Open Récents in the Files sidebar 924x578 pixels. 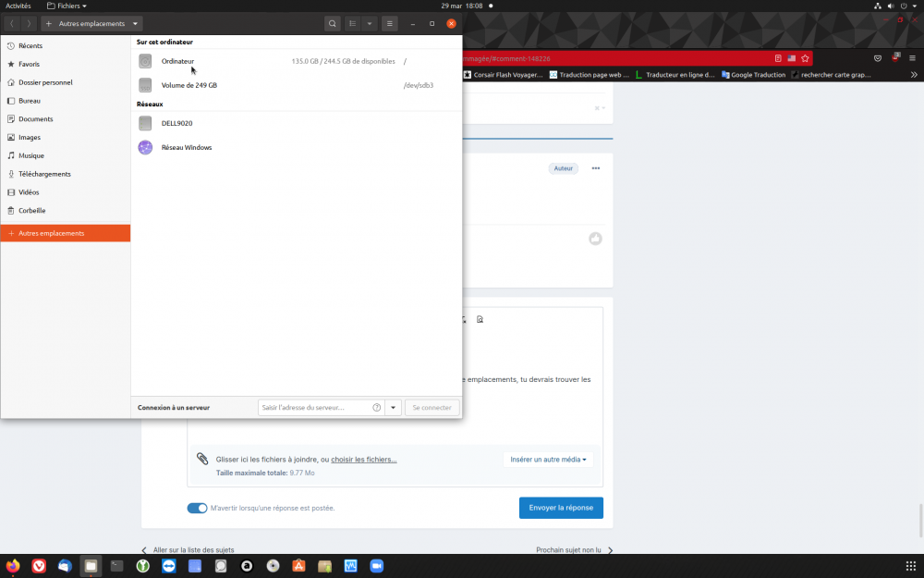tap(66, 45)
